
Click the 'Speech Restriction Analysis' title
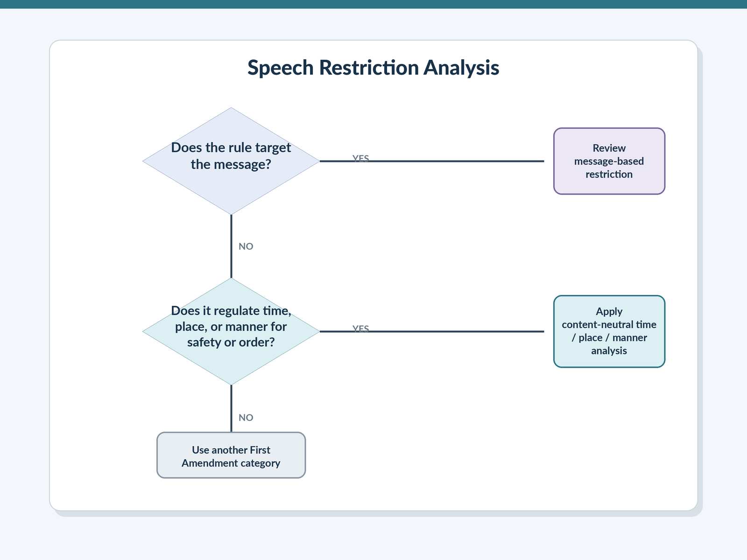[373, 68]
